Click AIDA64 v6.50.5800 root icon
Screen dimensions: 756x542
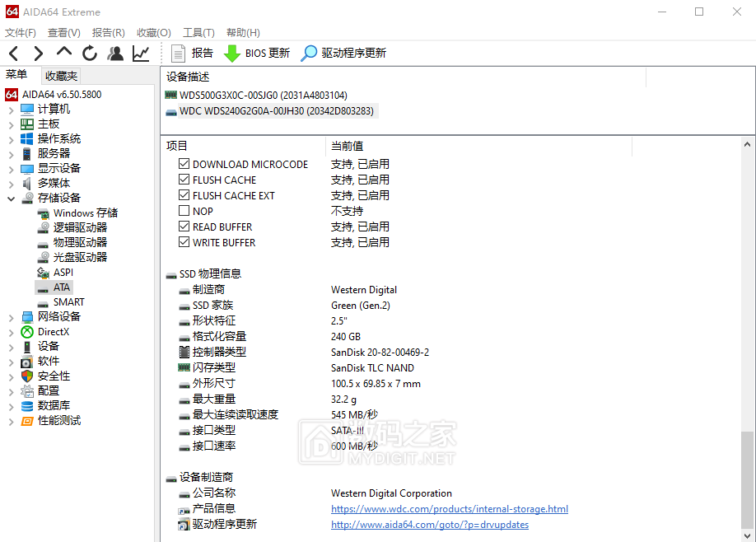tap(12, 95)
